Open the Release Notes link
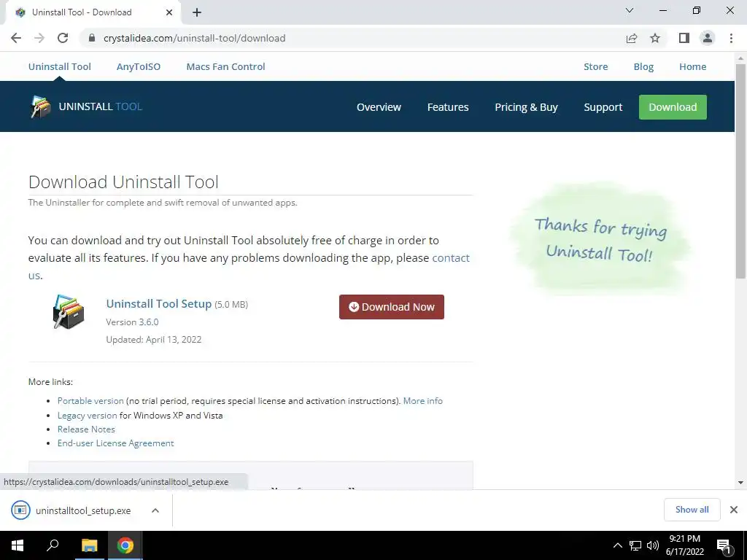The width and height of the screenshot is (747, 560). (x=86, y=429)
